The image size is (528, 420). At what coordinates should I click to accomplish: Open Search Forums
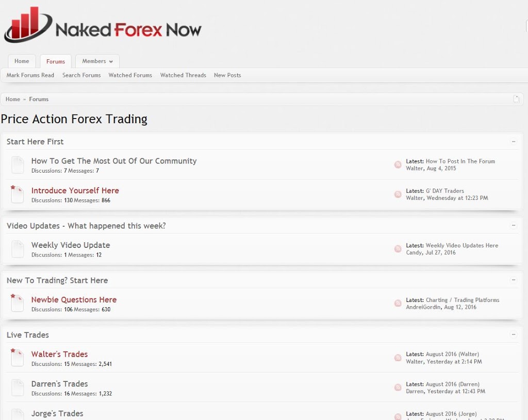click(81, 75)
